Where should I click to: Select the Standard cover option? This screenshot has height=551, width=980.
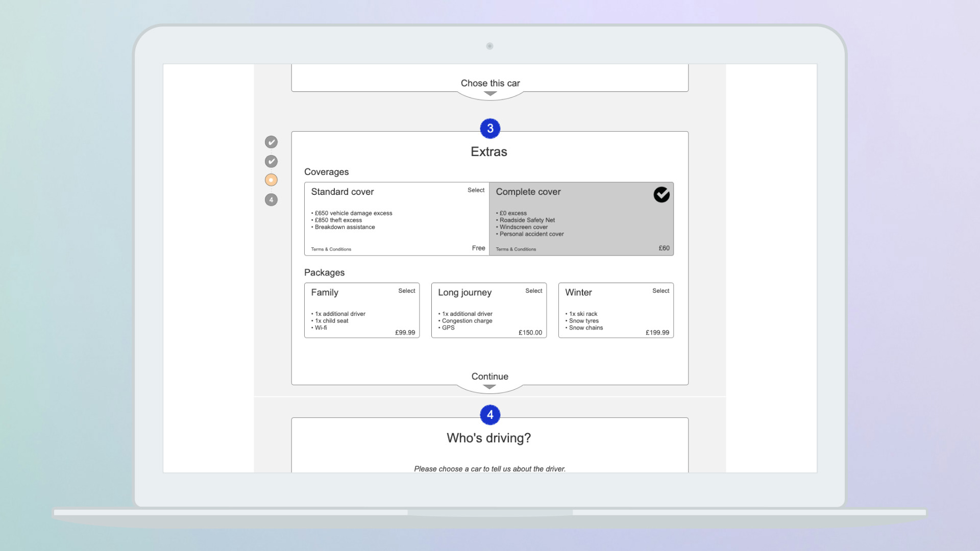476,190
